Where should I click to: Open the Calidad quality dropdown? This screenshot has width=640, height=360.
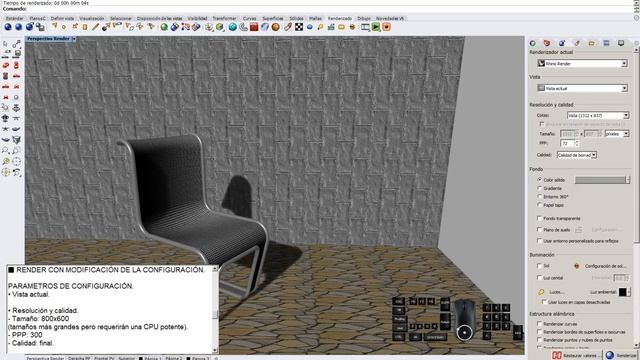[x=577, y=155]
